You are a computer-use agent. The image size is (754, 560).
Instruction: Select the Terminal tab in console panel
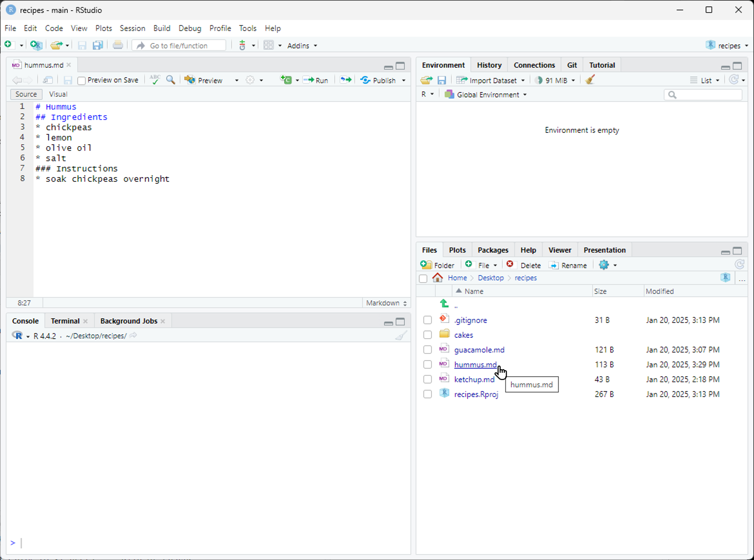click(x=65, y=321)
